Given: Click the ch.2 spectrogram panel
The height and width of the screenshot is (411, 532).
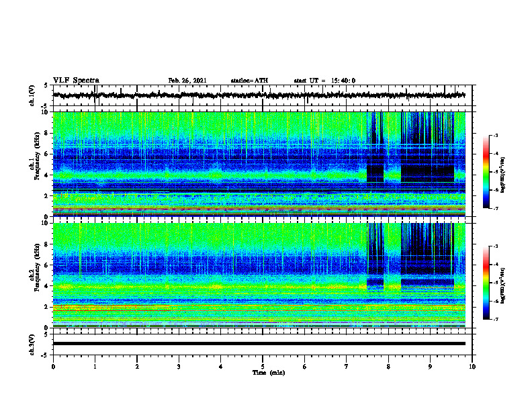Looking at the screenshot, I should (x=259, y=275).
